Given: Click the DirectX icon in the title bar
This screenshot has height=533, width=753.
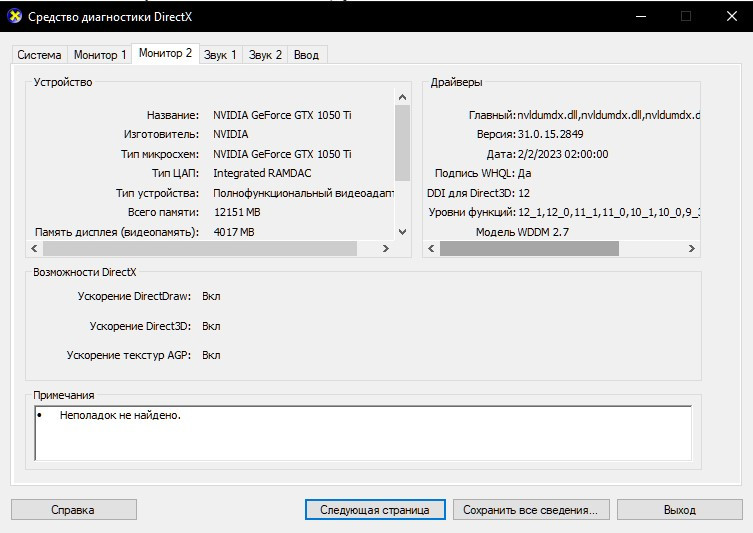Looking at the screenshot, I should 15,16.
